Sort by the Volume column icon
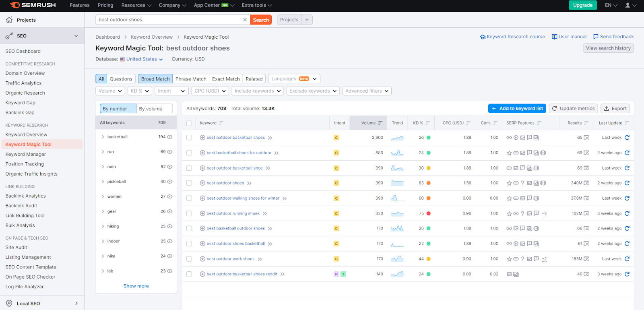 tap(380, 123)
